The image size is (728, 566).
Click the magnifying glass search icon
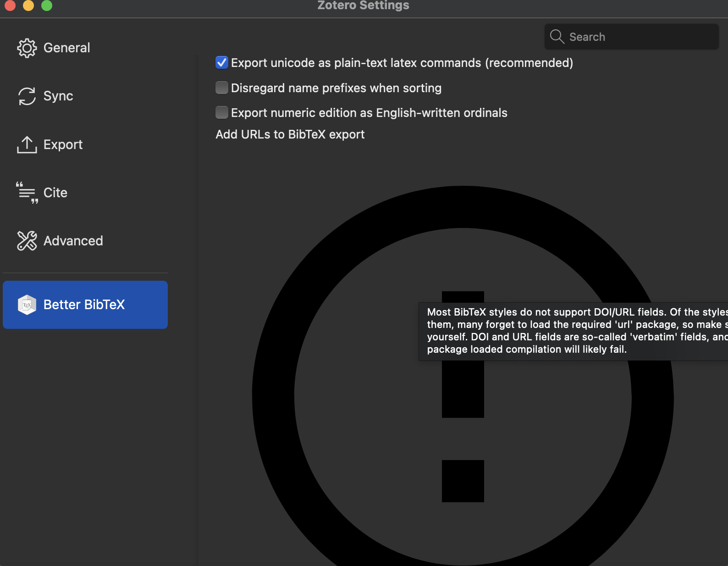[557, 37]
